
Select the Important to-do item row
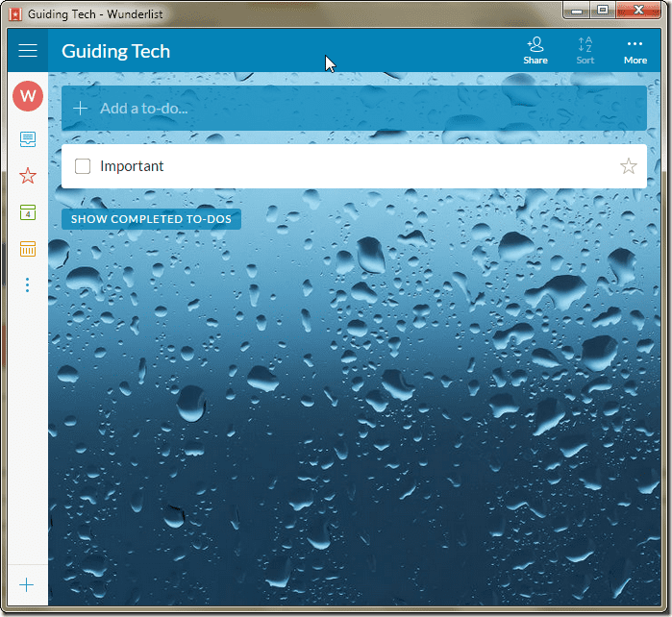pos(354,166)
